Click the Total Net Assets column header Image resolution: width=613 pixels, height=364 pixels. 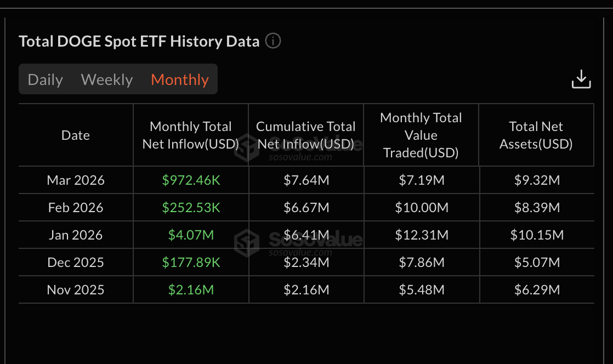[536, 135]
